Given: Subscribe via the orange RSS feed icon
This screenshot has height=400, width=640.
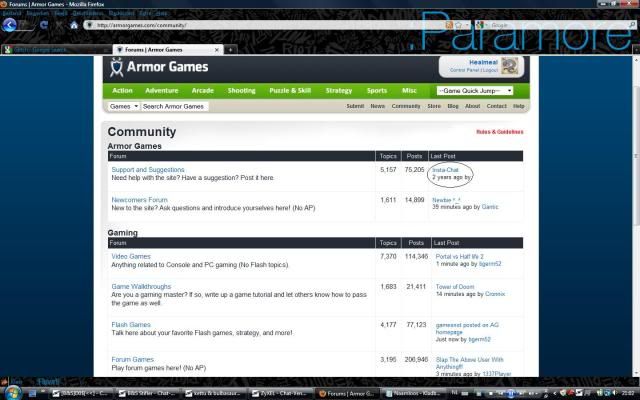Looking at the screenshot, I should click(449, 25).
